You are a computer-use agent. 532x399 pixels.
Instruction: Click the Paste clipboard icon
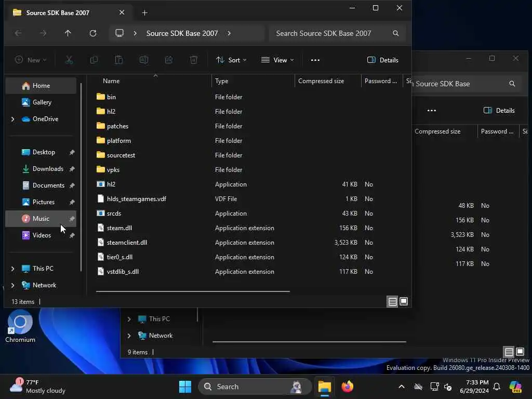[119, 60]
